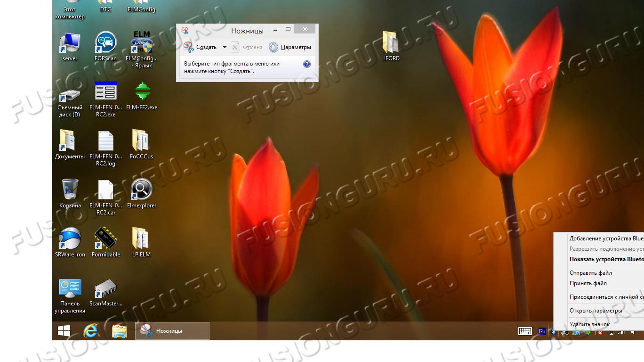Expand the Создать dropdown arrow
The height and width of the screenshot is (362, 644).
pyautogui.click(x=225, y=47)
